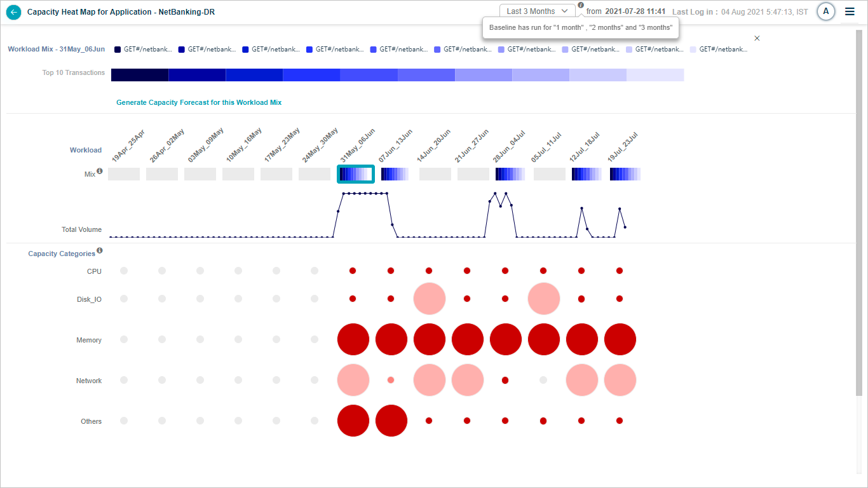
Task: Click the back arrow icon
Action: (13, 12)
